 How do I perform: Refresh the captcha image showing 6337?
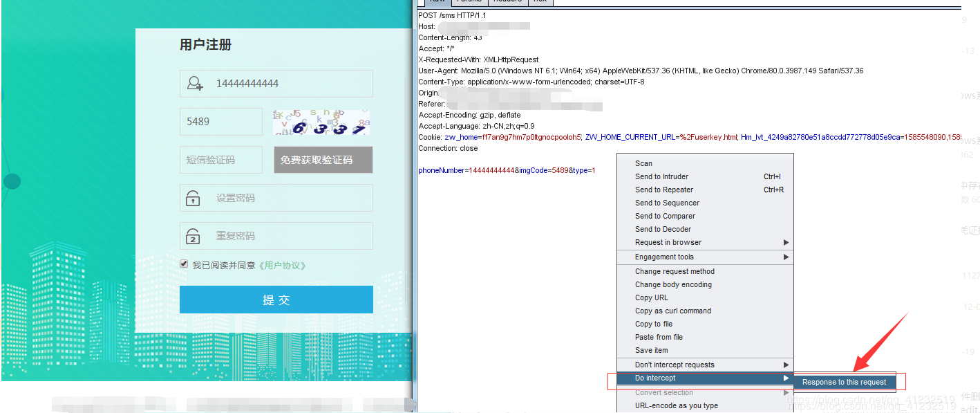click(321, 122)
